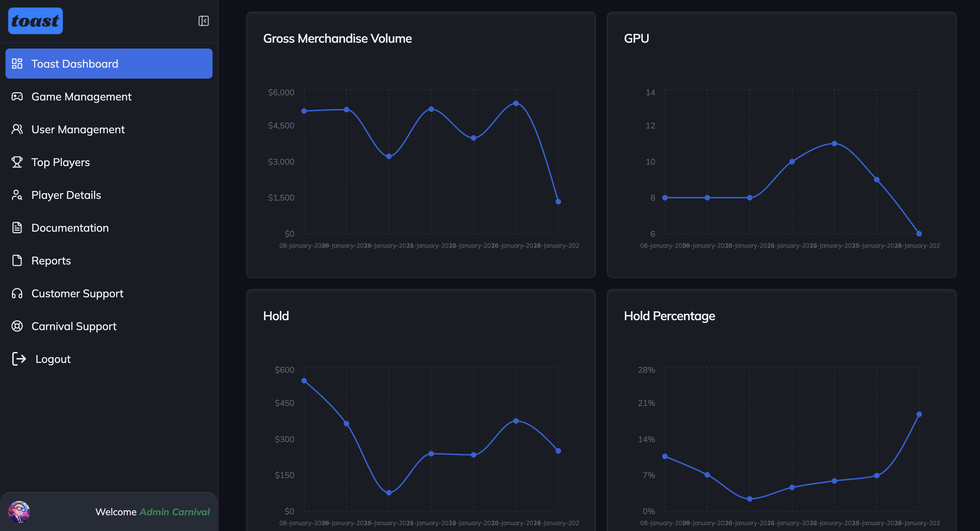The image size is (980, 531).
Task: Click the Customer Support headset icon
Action: pyautogui.click(x=17, y=293)
